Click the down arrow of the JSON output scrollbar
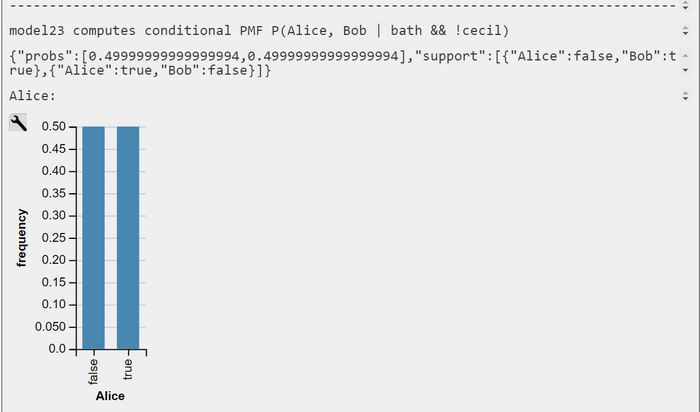 tap(685, 71)
